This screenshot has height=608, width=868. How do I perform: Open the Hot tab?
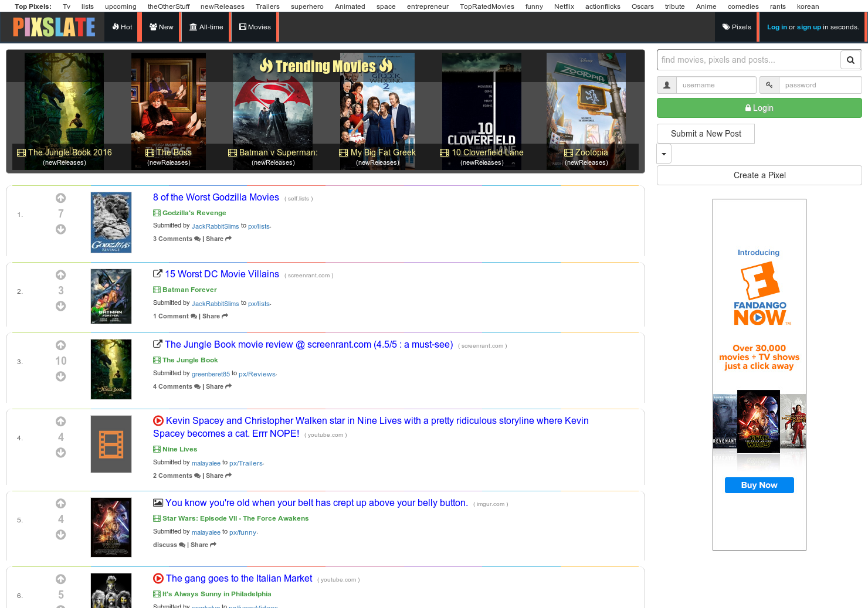point(123,27)
